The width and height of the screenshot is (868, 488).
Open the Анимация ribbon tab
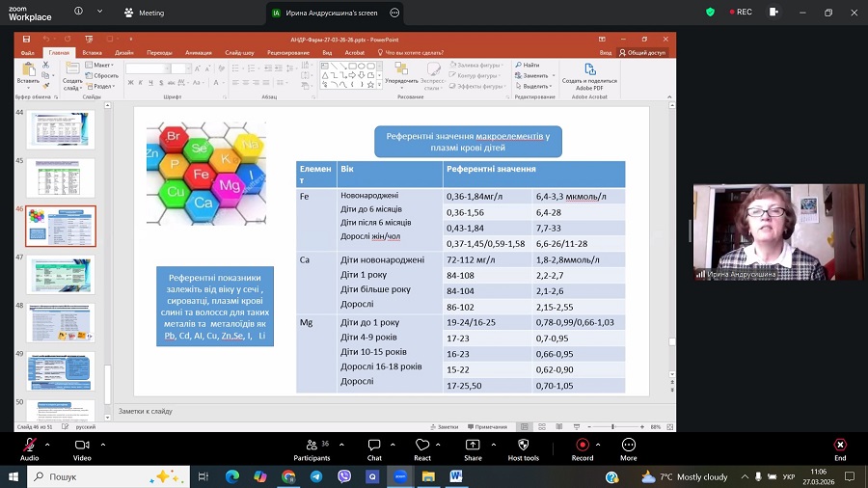coord(198,53)
